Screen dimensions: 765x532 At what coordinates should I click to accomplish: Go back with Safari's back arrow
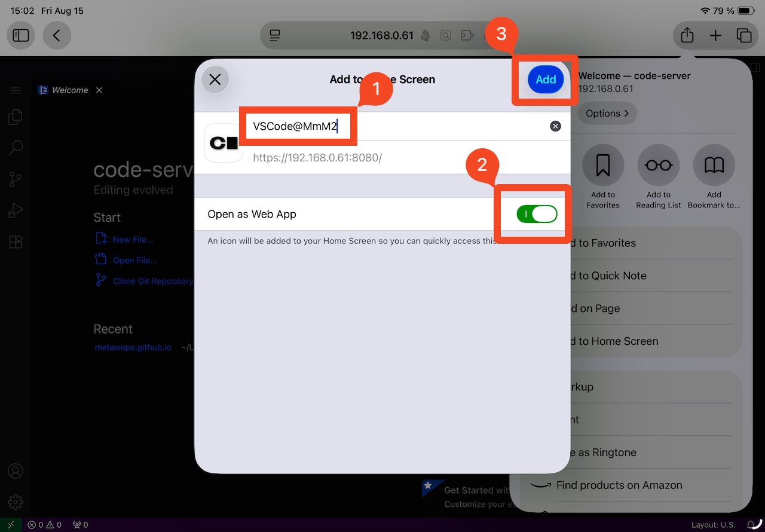point(57,36)
